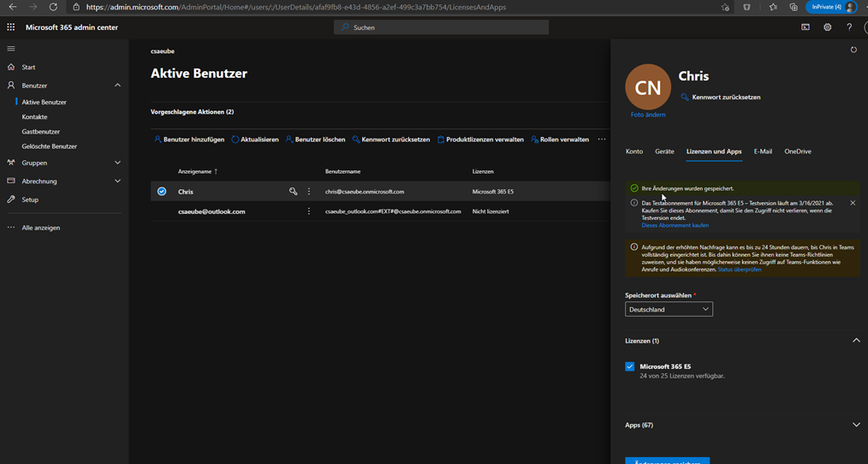This screenshot has width=868, height=464.
Task: Click Alle anzeigen ellipsis item
Action: [34, 228]
